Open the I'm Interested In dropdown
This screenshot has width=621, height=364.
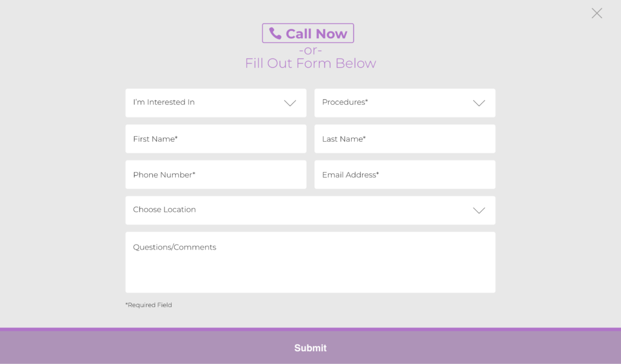coord(206,103)
